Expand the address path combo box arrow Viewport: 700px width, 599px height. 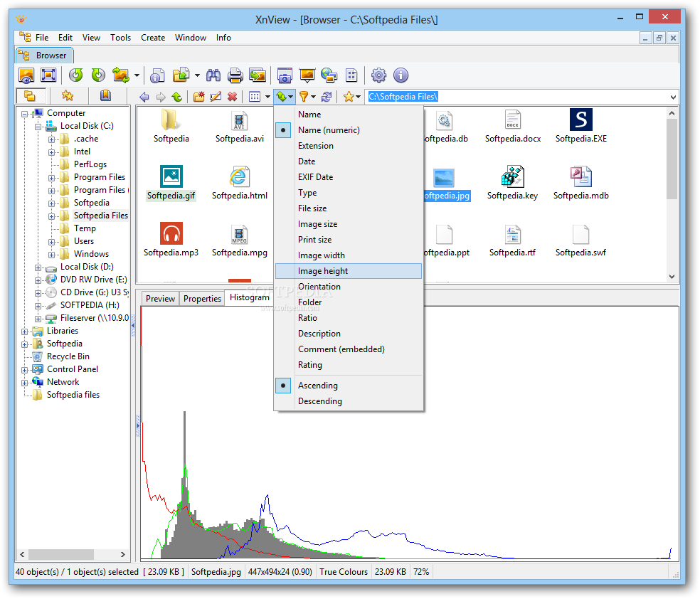(673, 97)
